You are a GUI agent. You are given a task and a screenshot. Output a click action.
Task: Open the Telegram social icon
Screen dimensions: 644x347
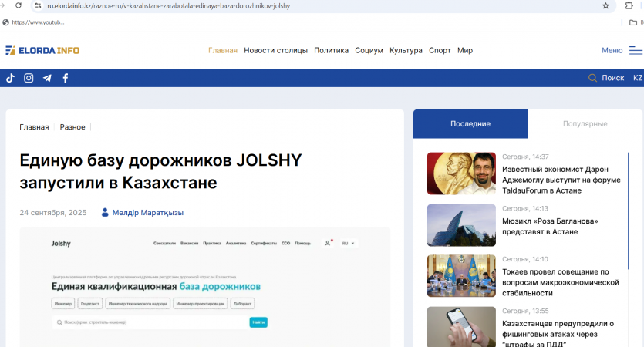[47, 78]
